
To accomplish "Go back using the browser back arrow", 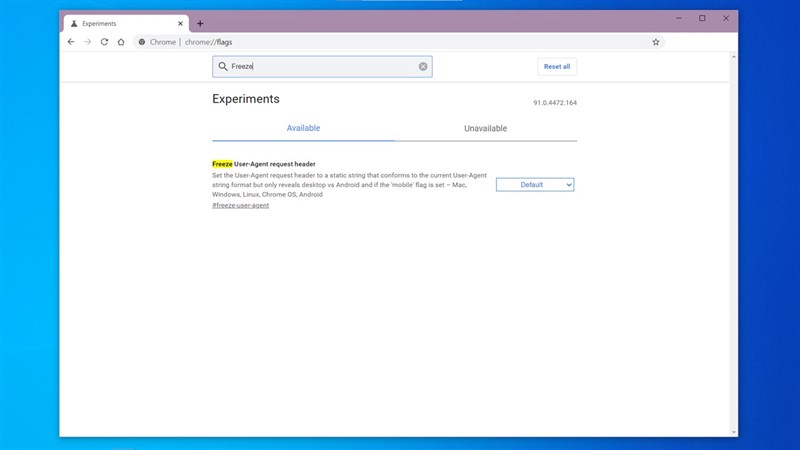I will tap(71, 42).
